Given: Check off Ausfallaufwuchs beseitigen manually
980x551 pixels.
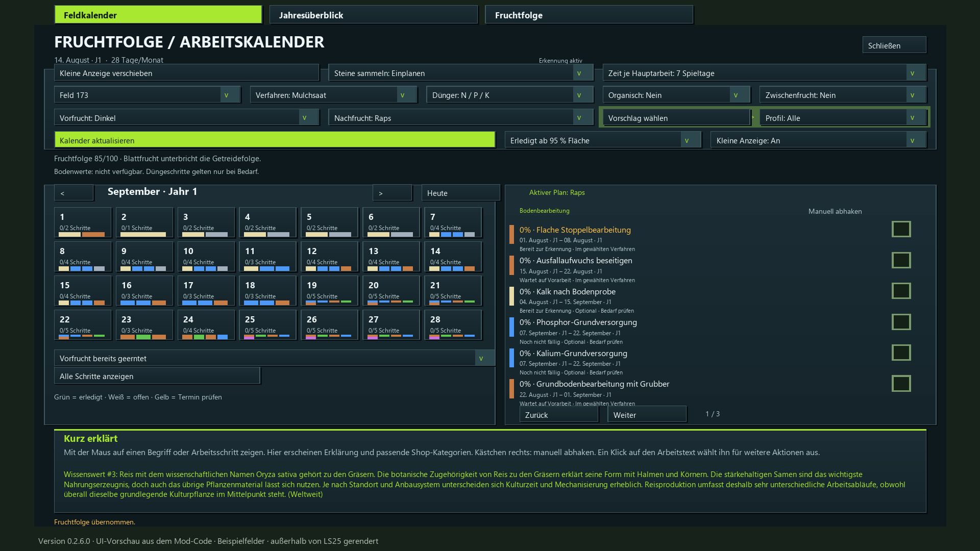Looking at the screenshot, I should tap(901, 260).
